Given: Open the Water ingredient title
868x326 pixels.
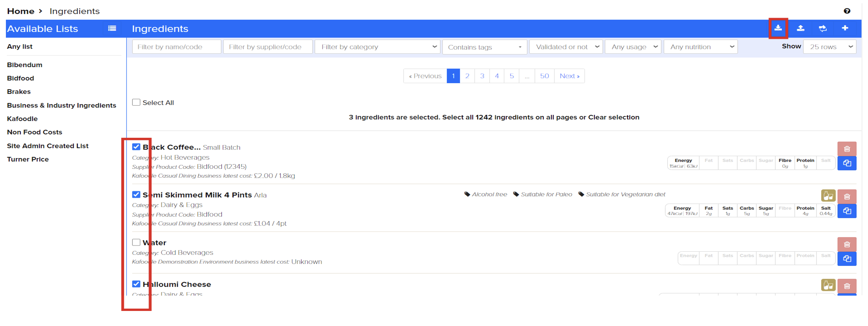Looking at the screenshot, I should pyautogui.click(x=154, y=243).
